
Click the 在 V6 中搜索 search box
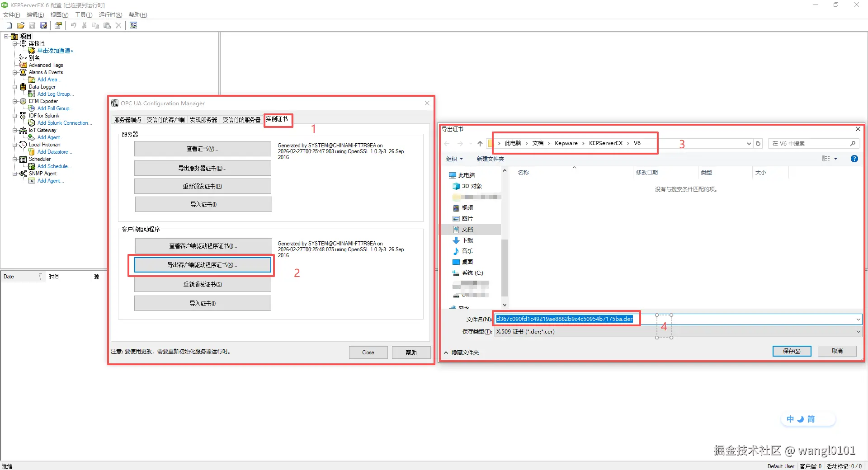tap(813, 144)
